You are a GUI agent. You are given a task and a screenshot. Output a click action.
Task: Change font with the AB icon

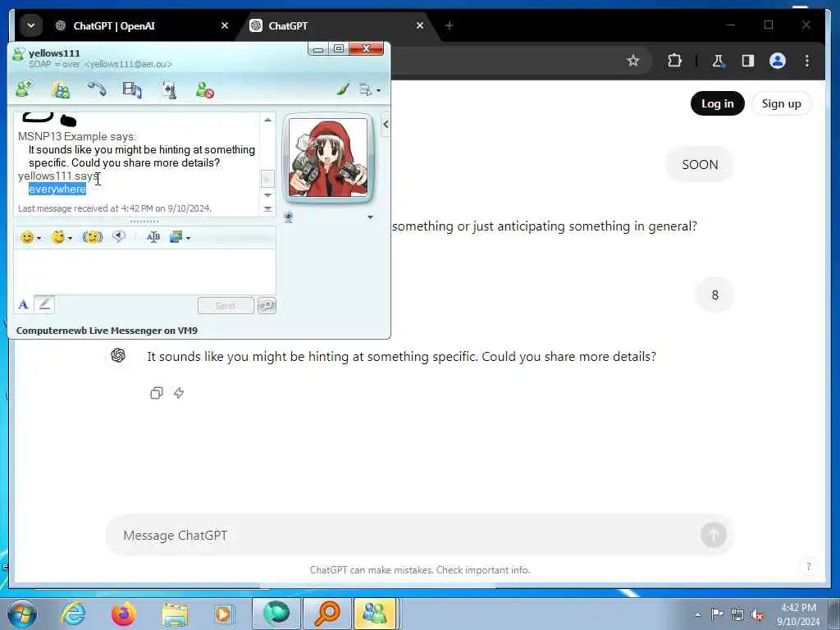pyautogui.click(x=153, y=237)
